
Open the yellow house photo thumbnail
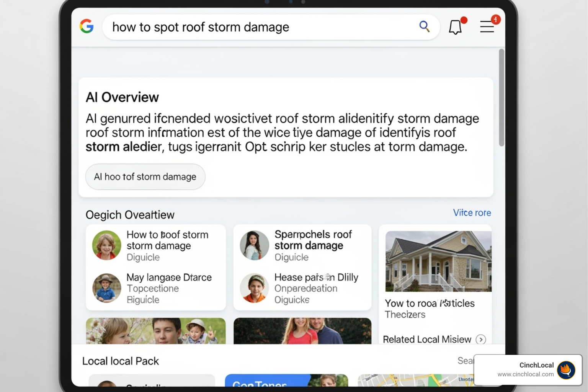(x=438, y=261)
